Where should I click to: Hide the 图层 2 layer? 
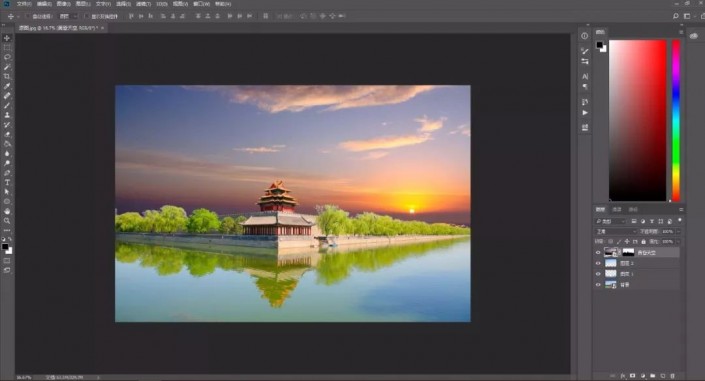pos(598,263)
